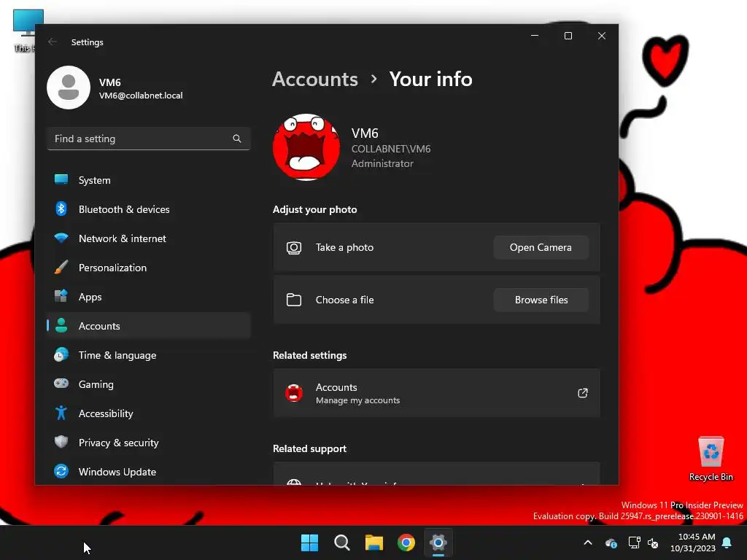
Task: Open Accounts Manage my accounts link
Action: point(436,393)
